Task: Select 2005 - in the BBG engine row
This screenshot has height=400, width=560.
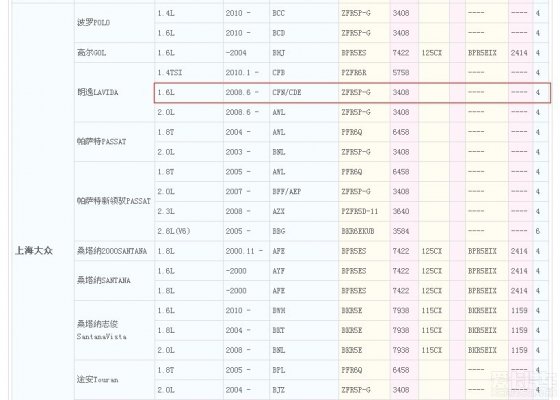Action: click(x=238, y=231)
